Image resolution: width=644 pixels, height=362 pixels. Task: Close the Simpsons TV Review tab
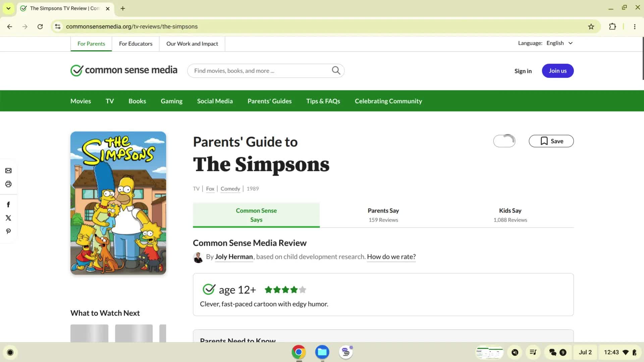pyautogui.click(x=108, y=8)
